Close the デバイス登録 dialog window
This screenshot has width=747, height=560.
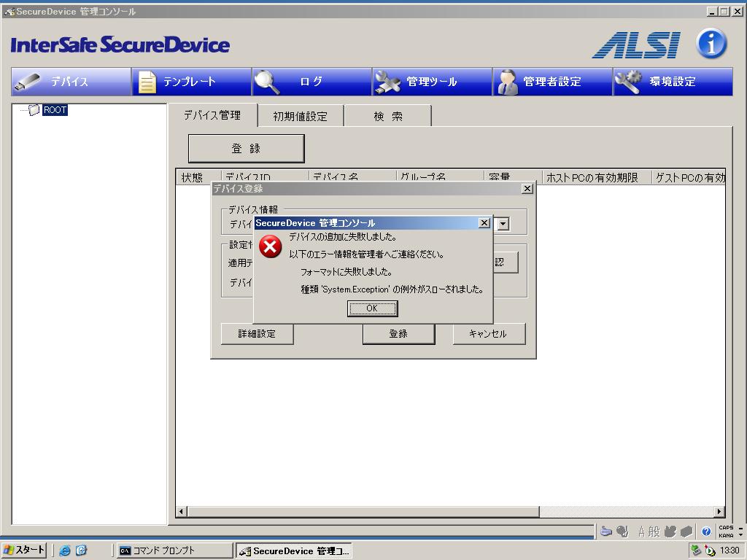[527, 189]
